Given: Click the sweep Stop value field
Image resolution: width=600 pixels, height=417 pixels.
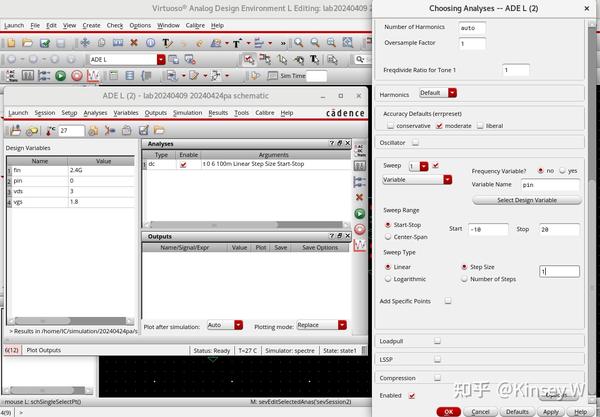Looking at the screenshot, I should click(x=559, y=229).
